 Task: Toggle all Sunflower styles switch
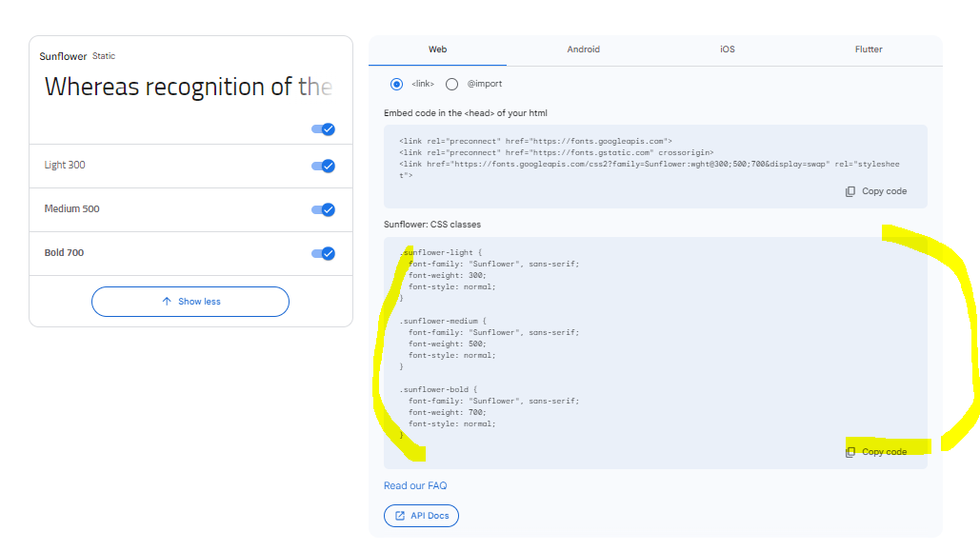[323, 129]
